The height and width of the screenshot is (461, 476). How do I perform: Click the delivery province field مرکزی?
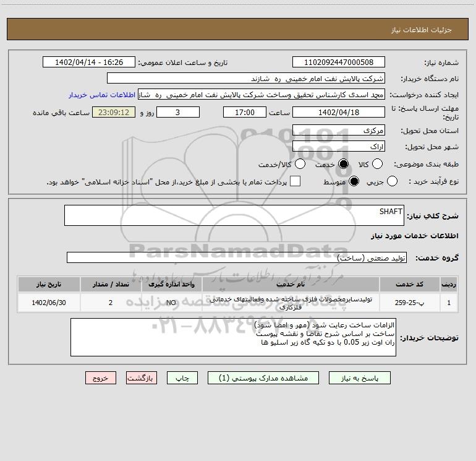click(x=339, y=131)
